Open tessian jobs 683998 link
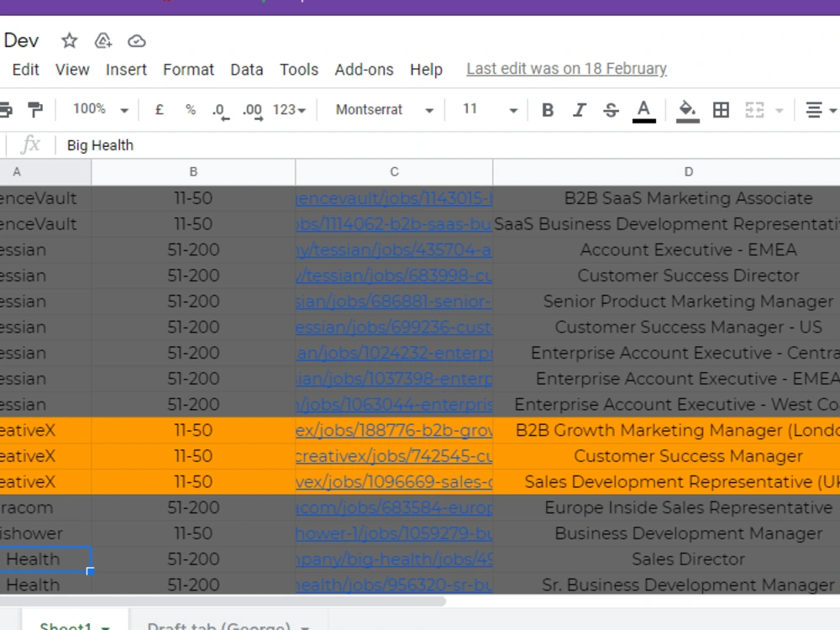This screenshot has height=630, width=840. (x=394, y=276)
